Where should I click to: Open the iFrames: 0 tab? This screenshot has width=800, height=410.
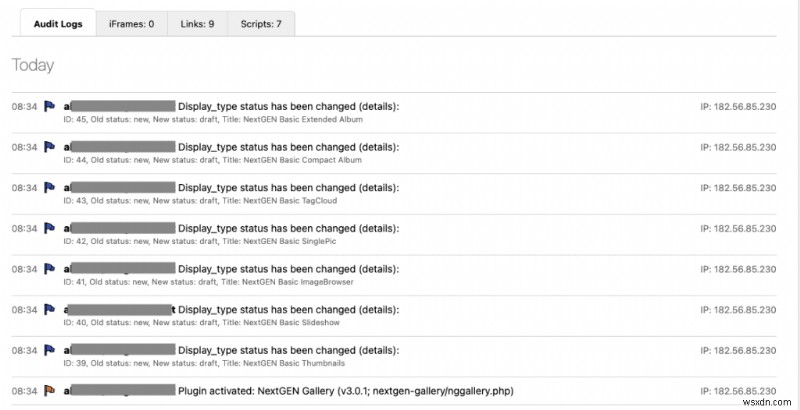(131, 23)
